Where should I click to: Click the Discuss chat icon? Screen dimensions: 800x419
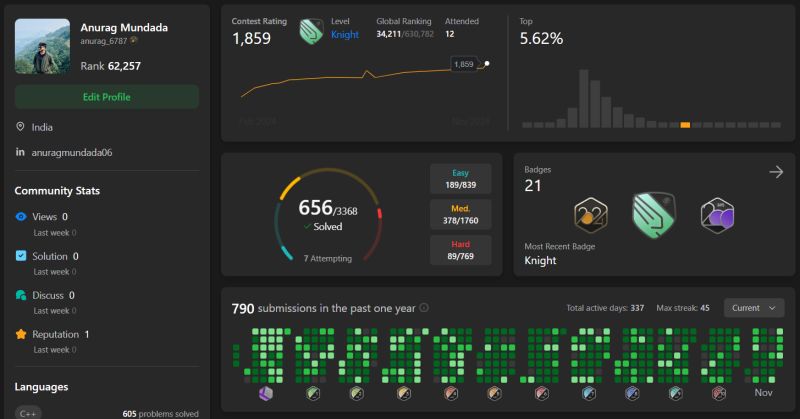(21, 295)
